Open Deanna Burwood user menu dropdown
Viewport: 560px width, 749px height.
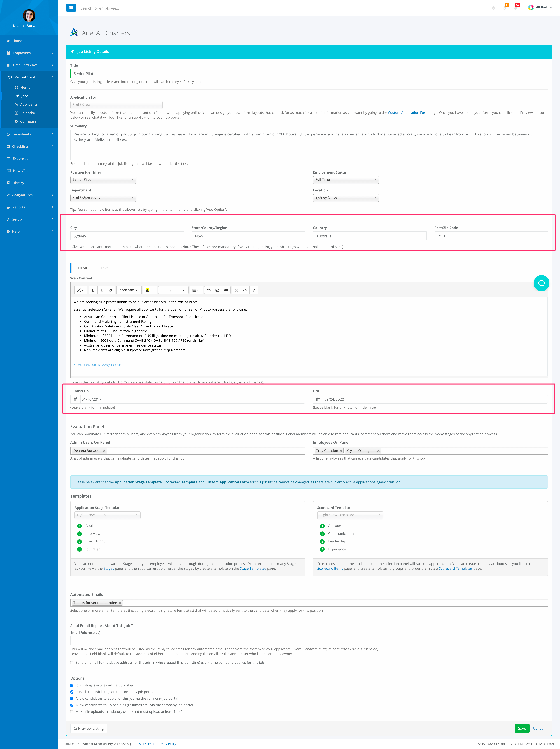pyautogui.click(x=29, y=26)
